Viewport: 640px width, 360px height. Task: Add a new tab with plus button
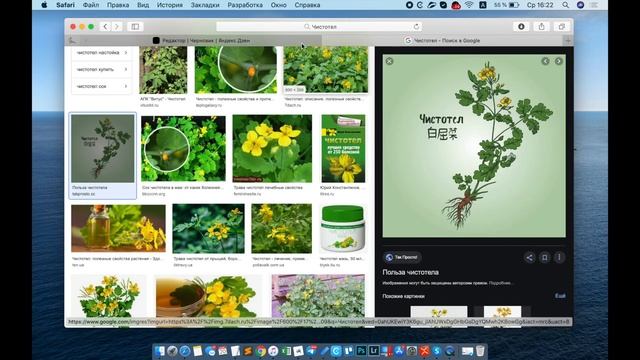[x=568, y=40]
